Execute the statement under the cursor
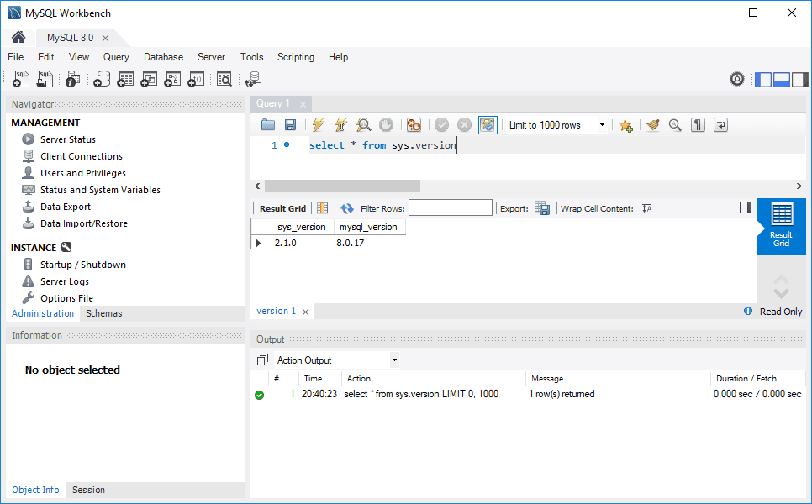This screenshot has width=812, height=504. tap(341, 124)
